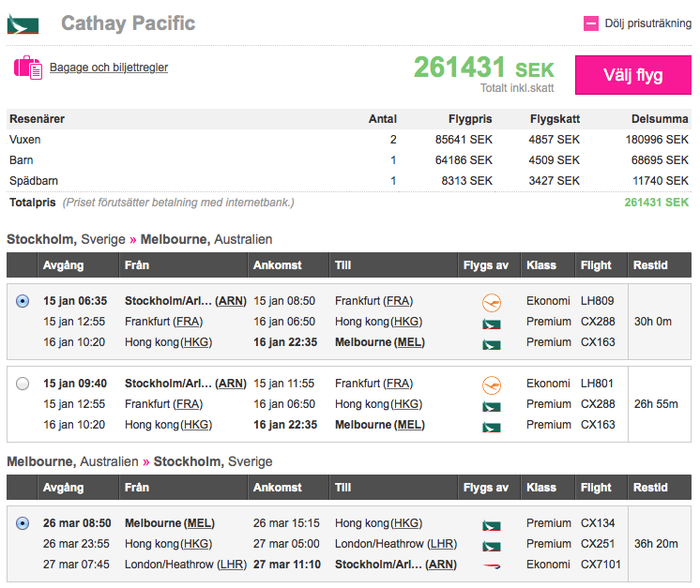Click Lufthansa logo on flight LH809 row
This screenshot has height=588, width=700.
point(491,302)
